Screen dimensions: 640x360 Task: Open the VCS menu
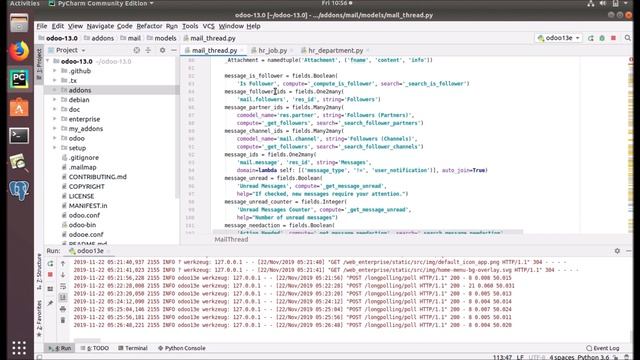coord(208,26)
